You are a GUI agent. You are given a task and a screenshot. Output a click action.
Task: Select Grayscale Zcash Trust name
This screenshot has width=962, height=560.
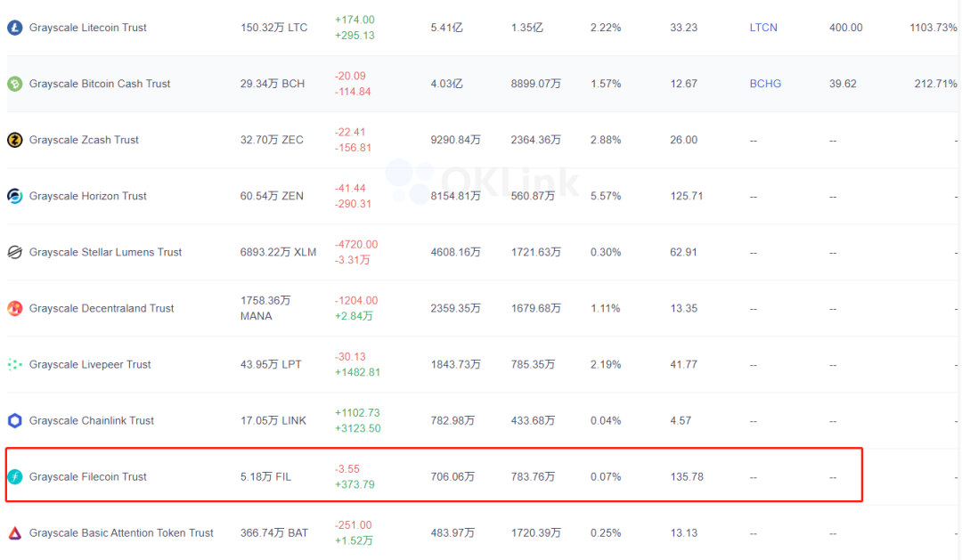tap(84, 140)
